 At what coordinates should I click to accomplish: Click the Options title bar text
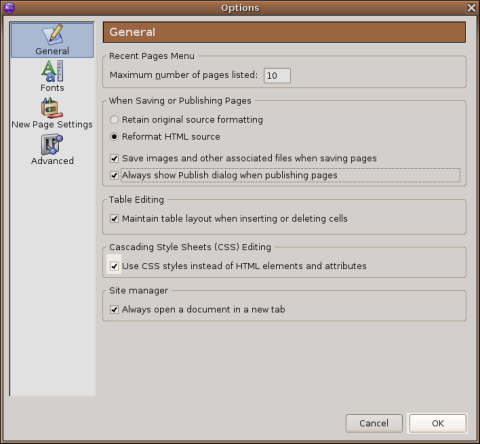pyautogui.click(x=240, y=8)
